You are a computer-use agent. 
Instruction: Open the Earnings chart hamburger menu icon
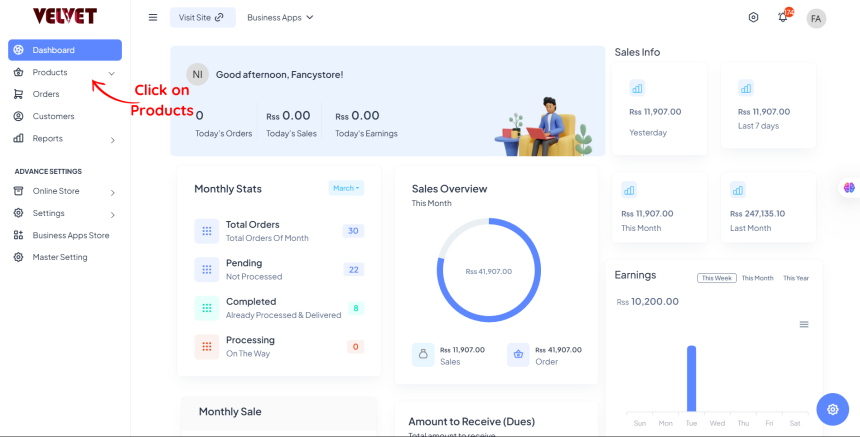point(804,324)
